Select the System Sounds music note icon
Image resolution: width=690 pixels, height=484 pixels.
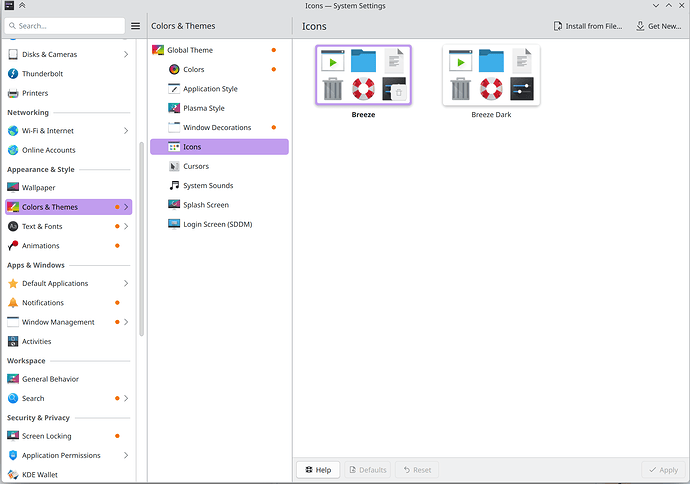tap(174, 185)
